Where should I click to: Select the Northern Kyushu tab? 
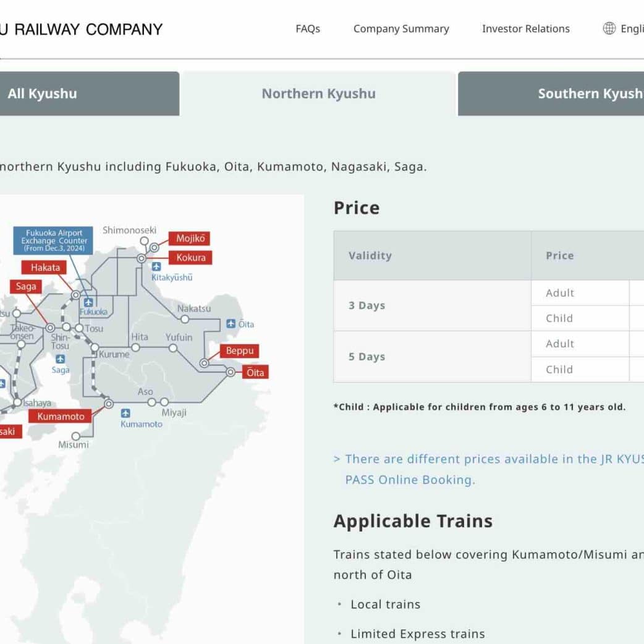point(318,94)
